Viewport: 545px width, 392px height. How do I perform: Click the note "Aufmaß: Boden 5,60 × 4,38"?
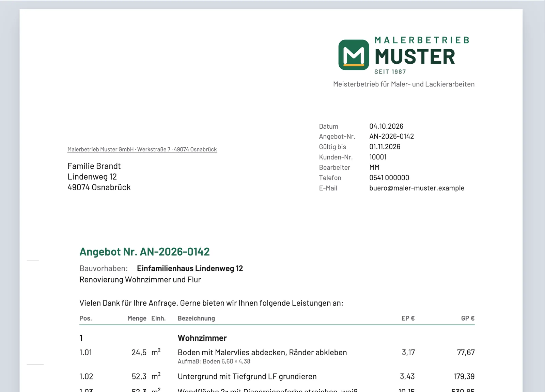[x=214, y=361]
